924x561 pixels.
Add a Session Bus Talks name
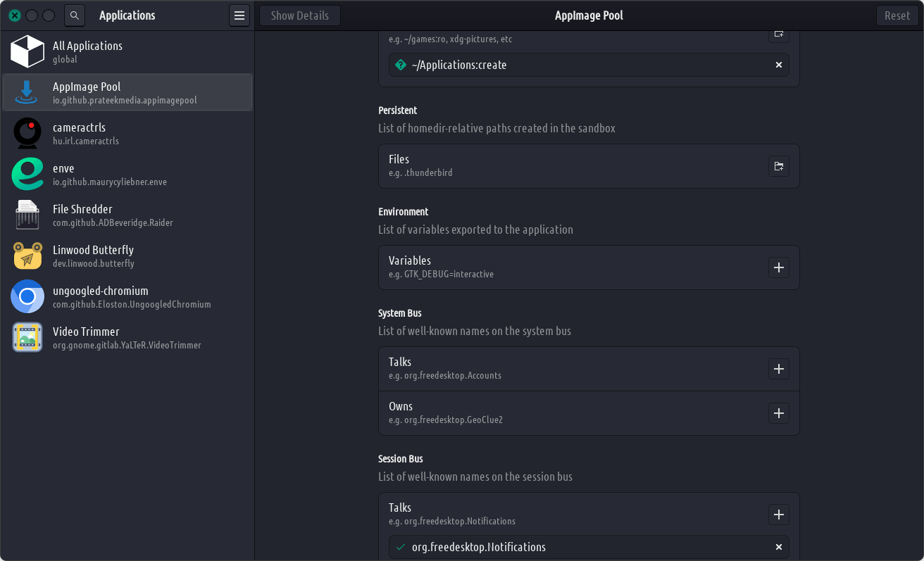[x=778, y=515]
